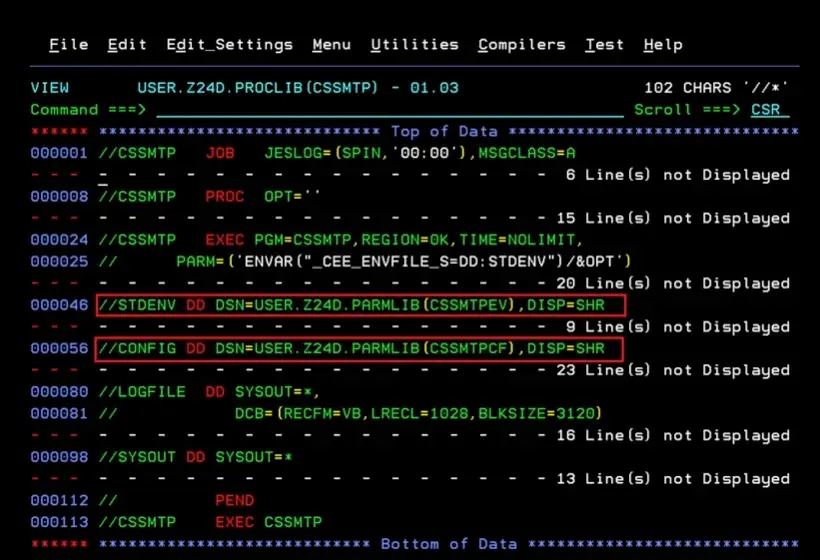Click the //LOGFILE DD statement name
The width and height of the screenshot is (820, 560).
point(142,392)
